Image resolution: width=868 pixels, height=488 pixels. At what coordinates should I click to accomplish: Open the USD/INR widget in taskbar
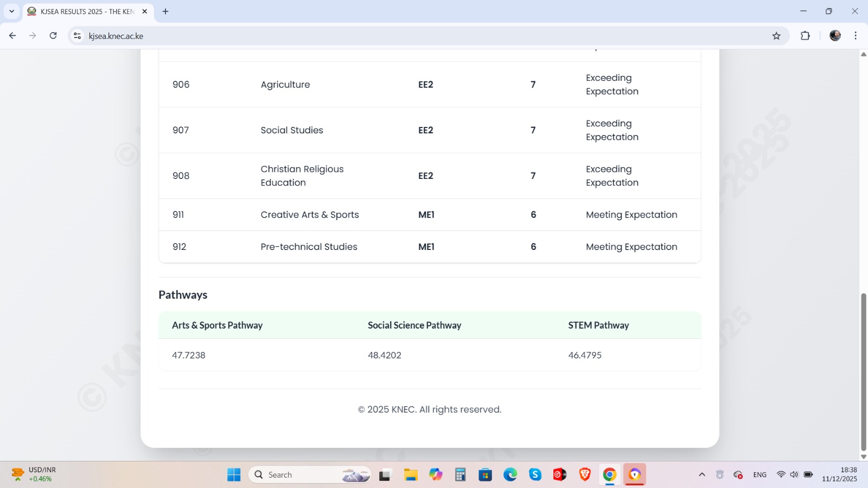34,474
